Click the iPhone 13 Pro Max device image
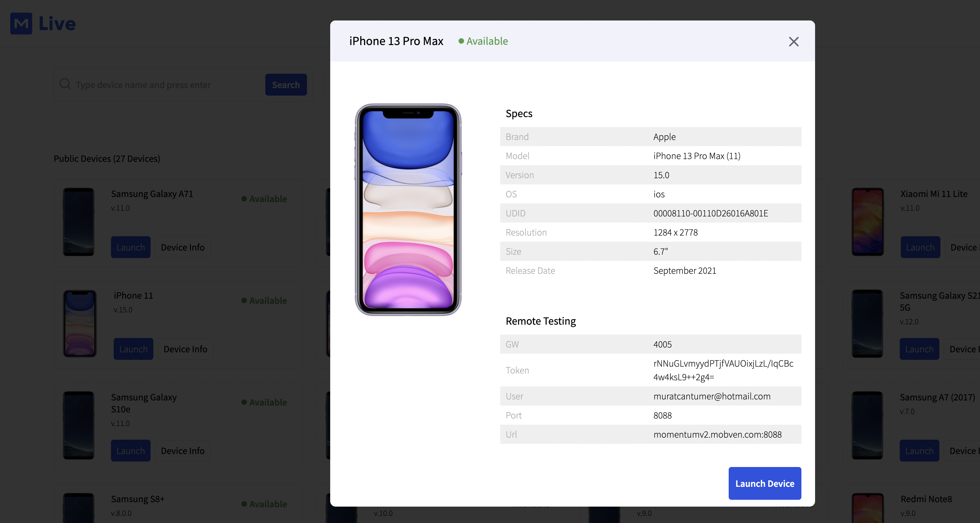 point(408,210)
